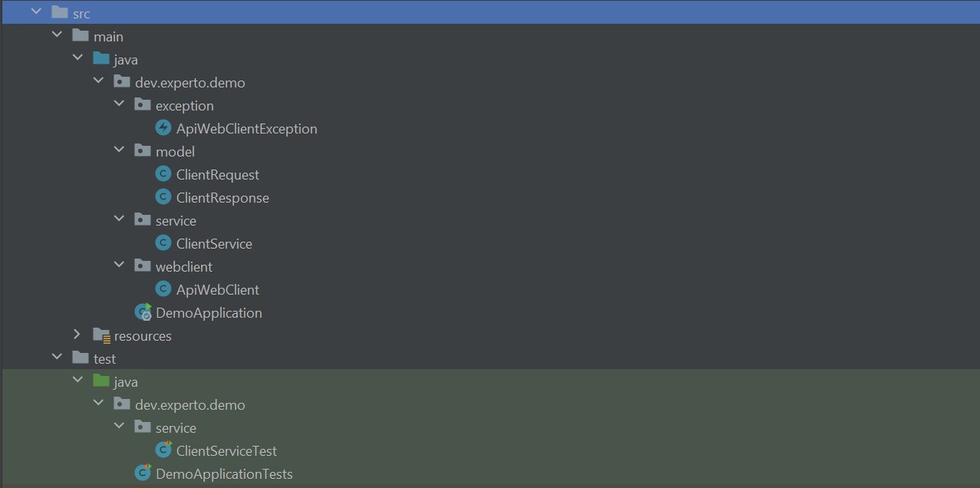Click the blue java source folder icon
This screenshot has height=488, width=980.
(100, 58)
